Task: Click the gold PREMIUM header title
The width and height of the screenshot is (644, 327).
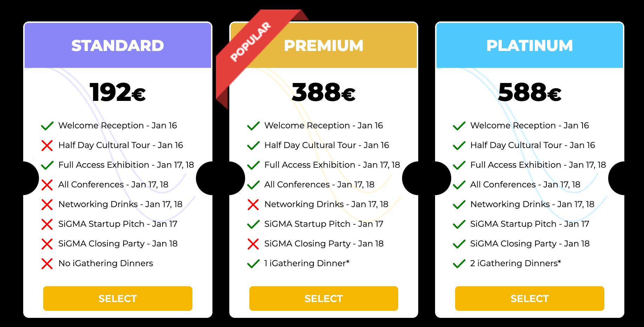Action: (323, 46)
